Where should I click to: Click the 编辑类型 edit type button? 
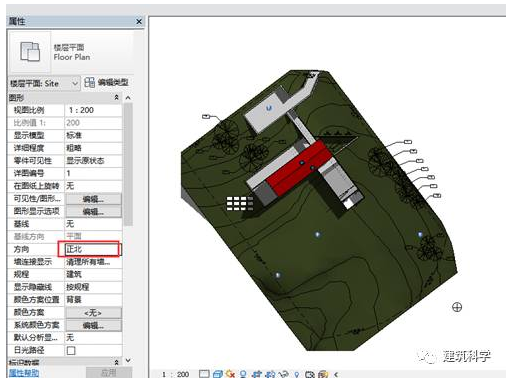107,83
